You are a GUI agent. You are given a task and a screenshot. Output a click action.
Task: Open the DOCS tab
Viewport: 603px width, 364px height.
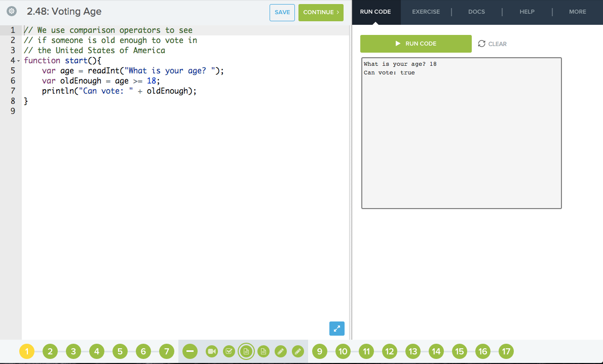click(476, 12)
